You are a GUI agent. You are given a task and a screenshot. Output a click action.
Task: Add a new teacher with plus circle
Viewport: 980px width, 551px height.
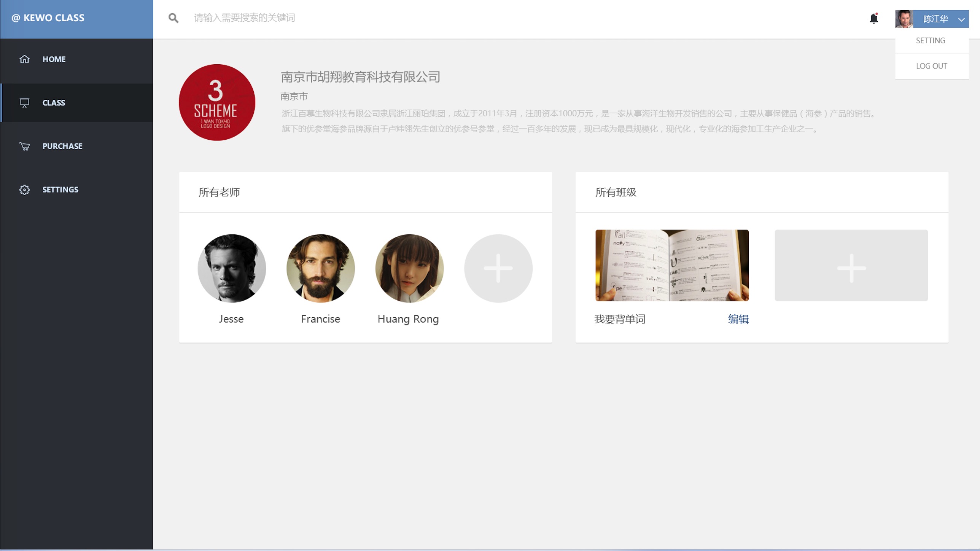pos(498,268)
